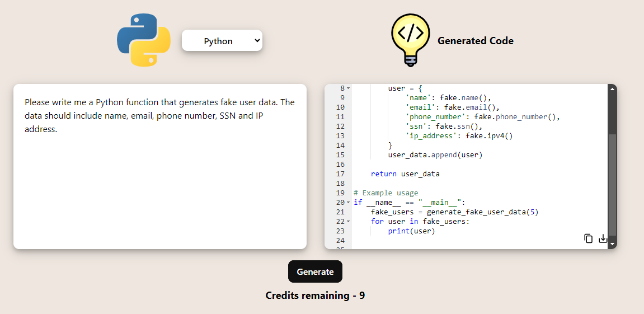Click line number 19 in the gutter

pyautogui.click(x=340, y=193)
